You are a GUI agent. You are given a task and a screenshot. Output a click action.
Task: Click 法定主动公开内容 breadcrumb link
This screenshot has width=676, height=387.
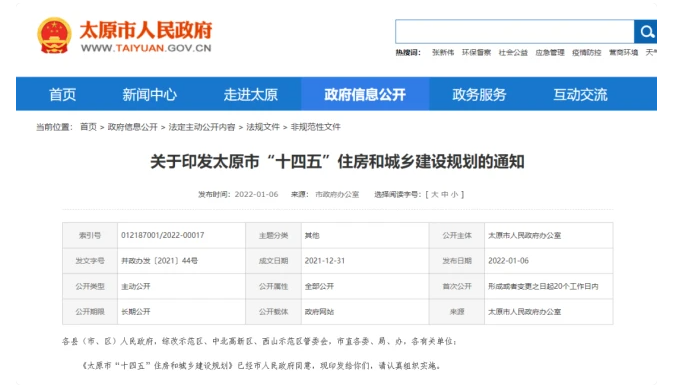tap(202, 127)
